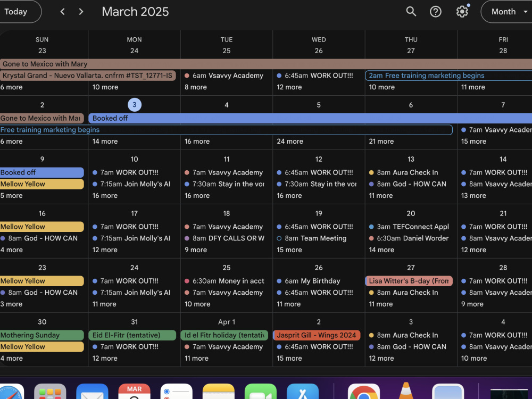Image resolution: width=532 pixels, height=399 pixels.
Task: Open 7am Vsavvy Academy on March 18
Action: (x=224, y=227)
